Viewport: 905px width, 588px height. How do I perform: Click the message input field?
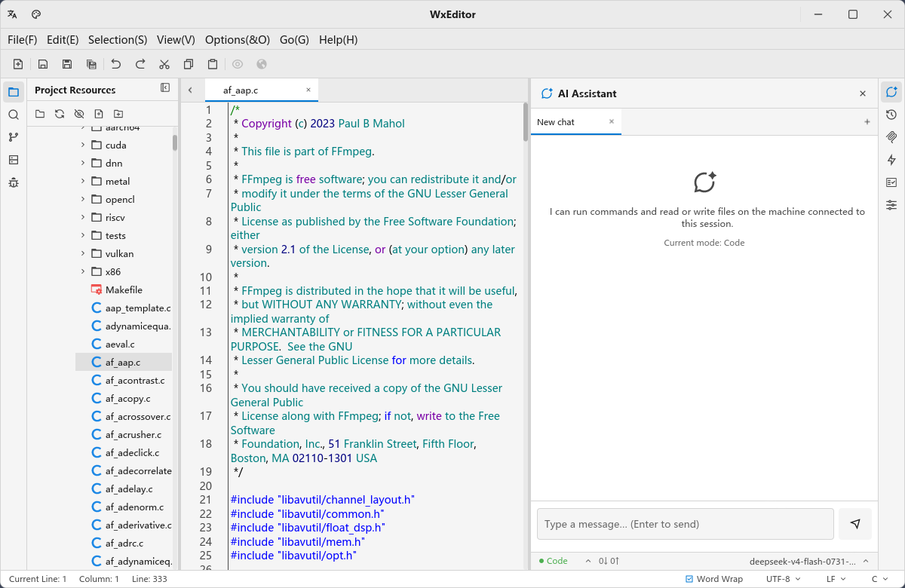pyautogui.click(x=686, y=524)
